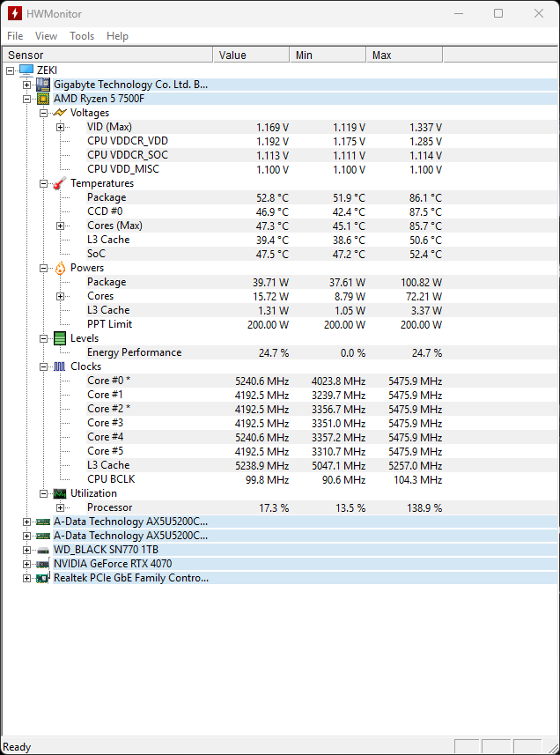Expand the Cores (Max) temperature entry
560x755 pixels.
(x=60, y=226)
